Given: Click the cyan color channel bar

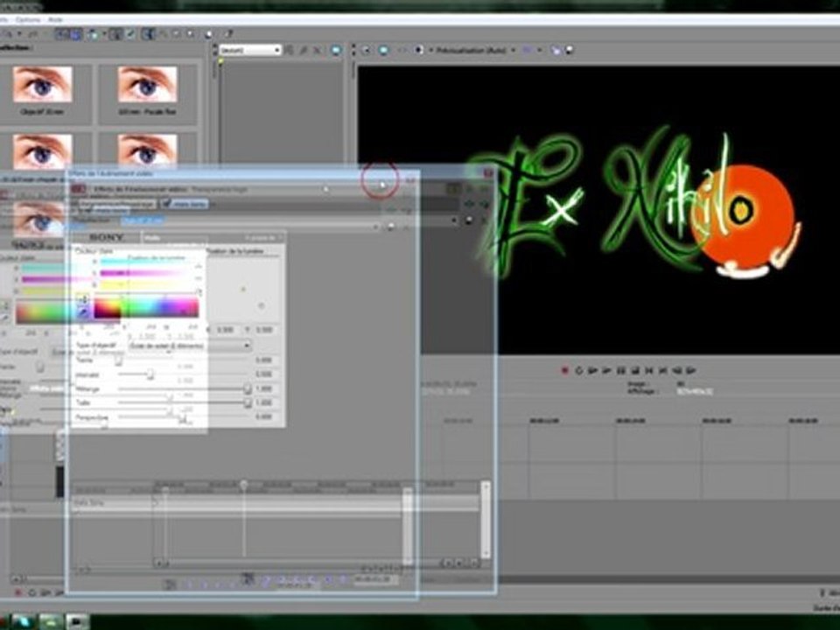Looking at the screenshot, I should (143, 262).
